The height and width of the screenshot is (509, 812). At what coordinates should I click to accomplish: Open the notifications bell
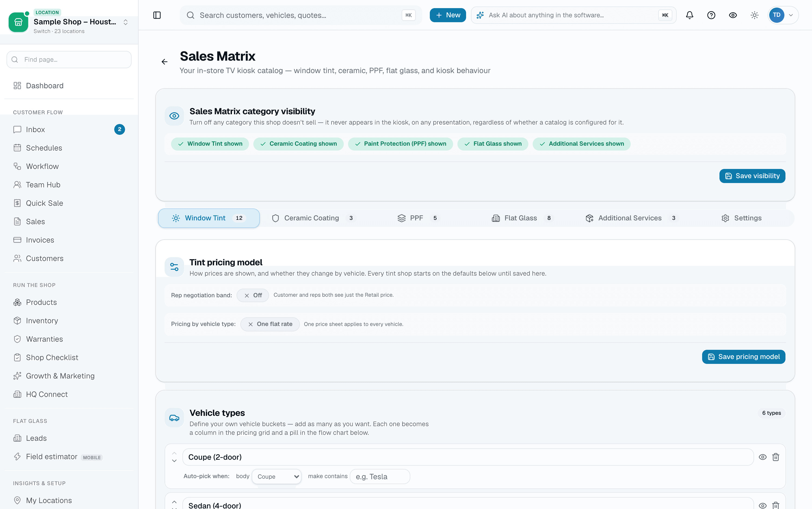click(689, 15)
